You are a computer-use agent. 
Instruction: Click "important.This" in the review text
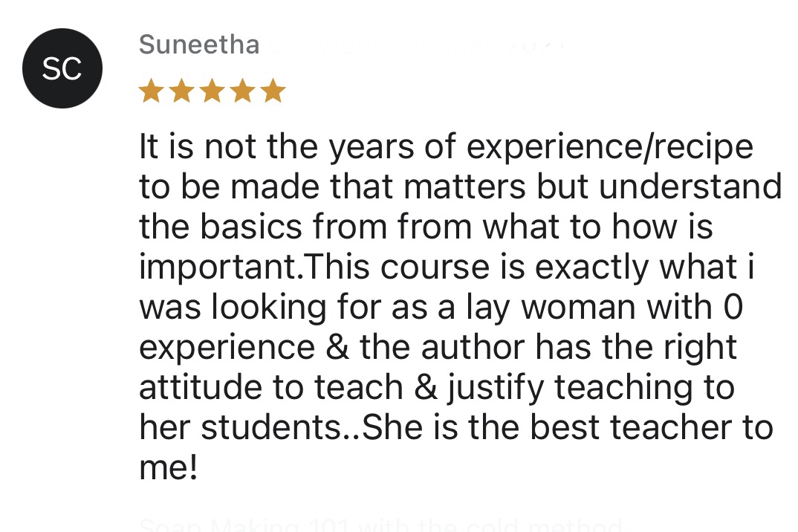click(254, 267)
